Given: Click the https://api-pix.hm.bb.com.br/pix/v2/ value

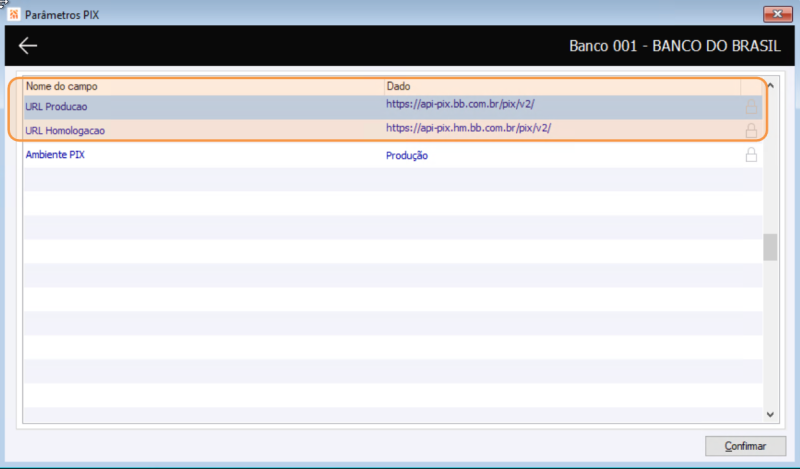Looking at the screenshot, I should [468, 128].
